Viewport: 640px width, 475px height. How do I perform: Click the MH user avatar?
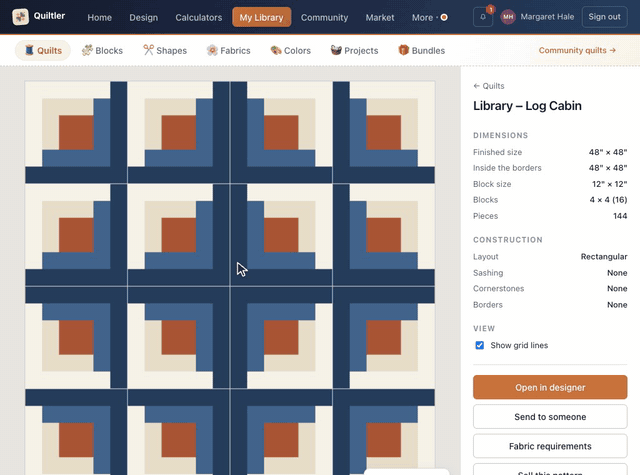tap(508, 17)
